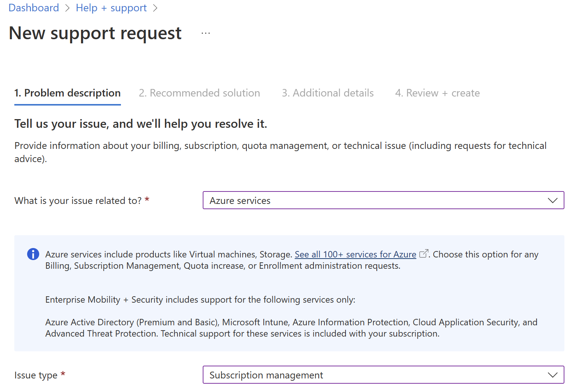Image resolution: width=581 pixels, height=392 pixels.
Task: Click the ellipsis icon next to page title
Action: (x=206, y=33)
